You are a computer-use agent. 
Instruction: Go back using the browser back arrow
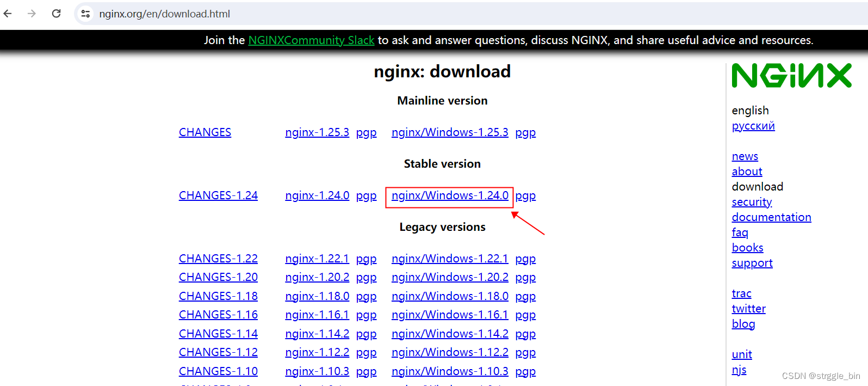[8, 14]
